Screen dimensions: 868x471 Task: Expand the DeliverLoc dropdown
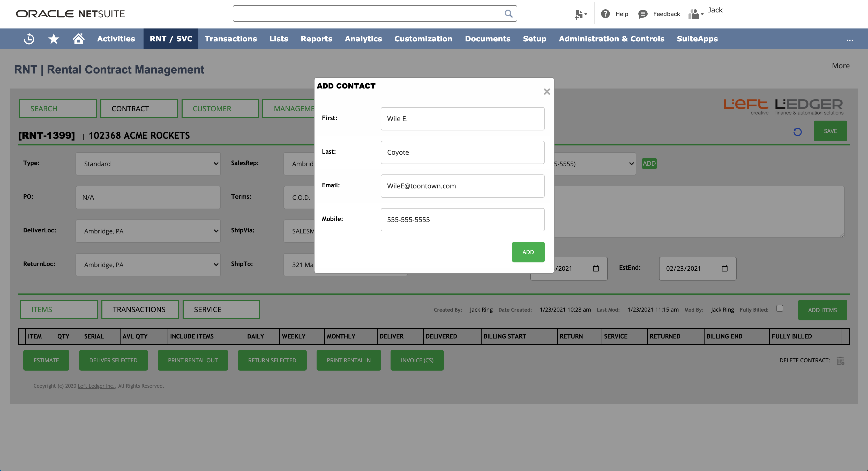pos(148,231)
